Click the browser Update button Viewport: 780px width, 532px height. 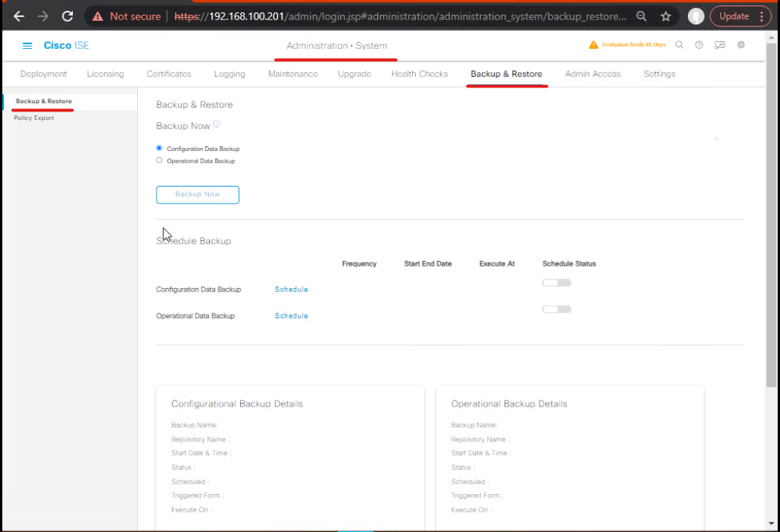pos(734,16)
